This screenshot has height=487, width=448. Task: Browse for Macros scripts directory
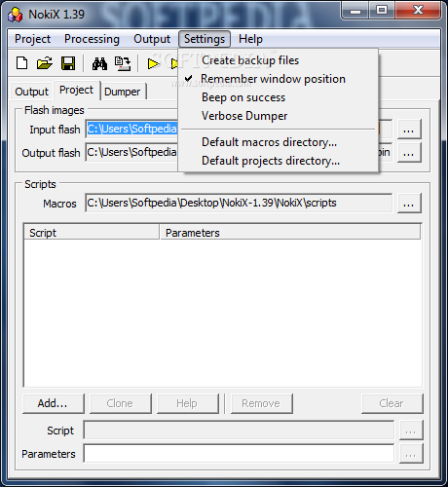coord(409,204)
